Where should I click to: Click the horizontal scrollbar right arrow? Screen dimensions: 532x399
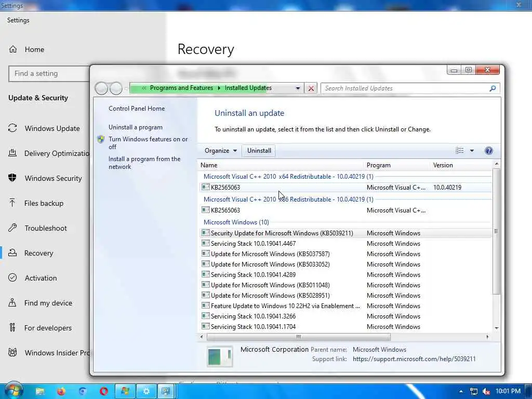487,337
